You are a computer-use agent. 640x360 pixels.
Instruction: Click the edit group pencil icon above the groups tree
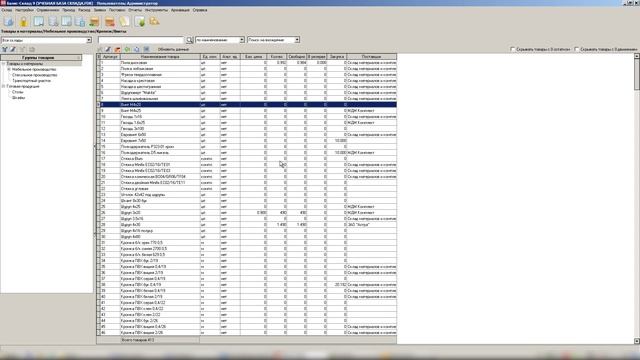pos(13,49)
